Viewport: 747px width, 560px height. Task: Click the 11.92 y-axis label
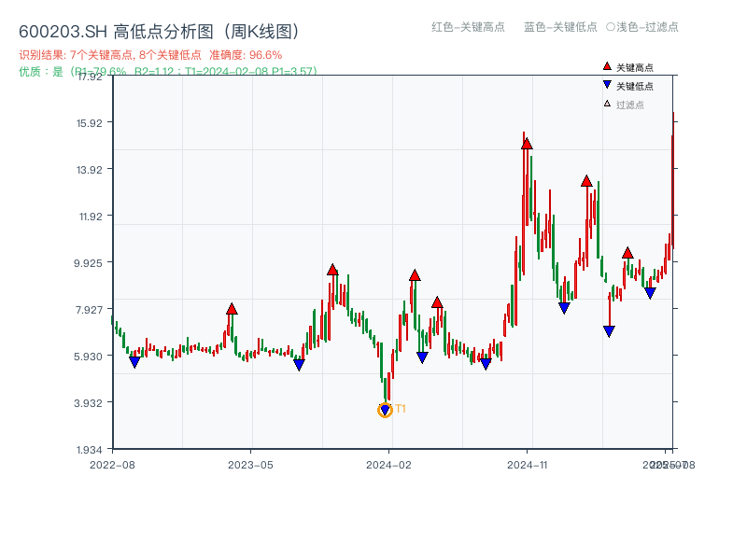click(x=91, y=217)
